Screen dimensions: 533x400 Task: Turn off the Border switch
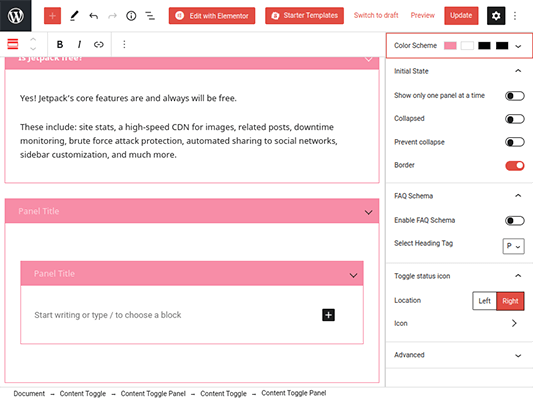pyautogui.click(x=515, y=166)
